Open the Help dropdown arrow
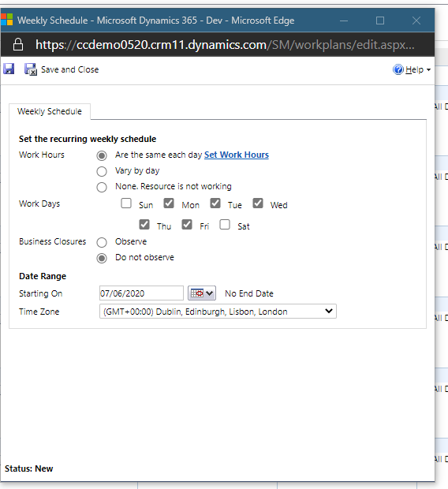Screen dimensions: 448x489 point(428,70)
